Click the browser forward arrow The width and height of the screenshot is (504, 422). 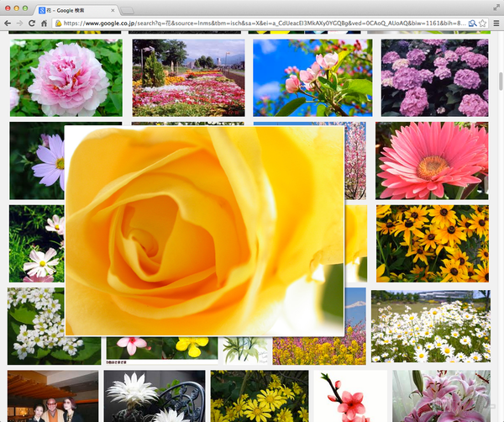click(x=19, y=24)
